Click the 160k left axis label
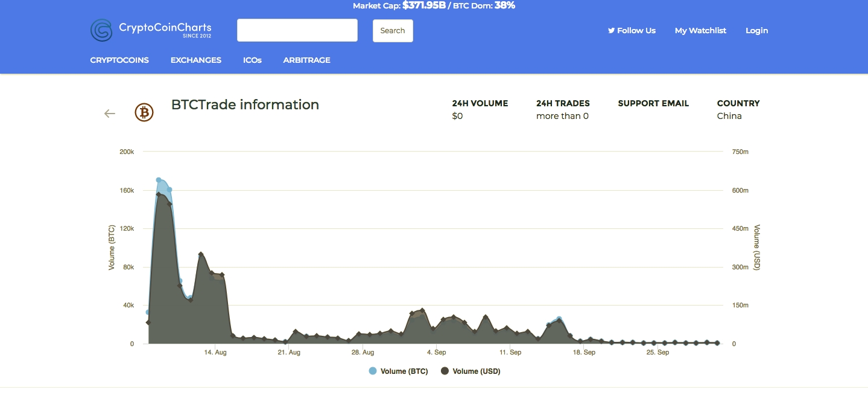The width and height of the screenshot is (868, 398). (x=127, y=190)
